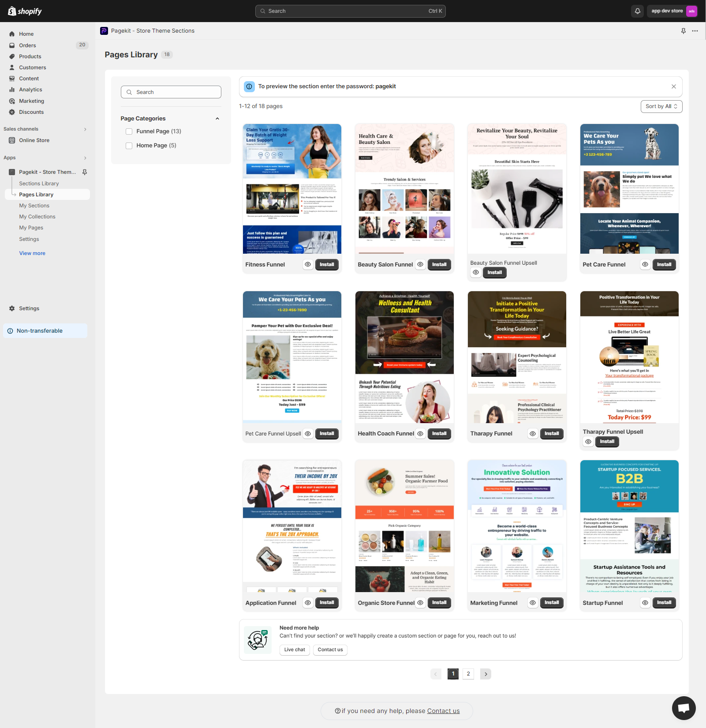Click the Live chat button
Viewport: 706px width, 728px height.
click(x=295, y=649)
